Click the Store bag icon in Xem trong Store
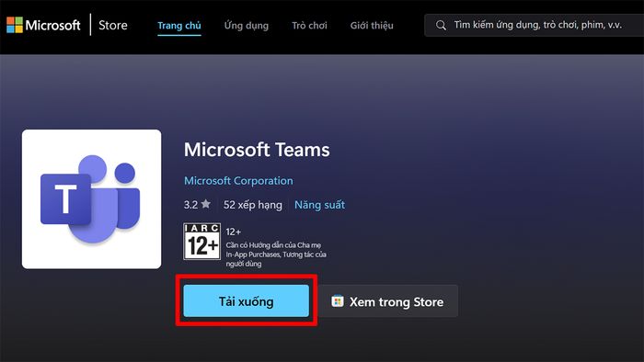644x362 pixels. (338, 301)
